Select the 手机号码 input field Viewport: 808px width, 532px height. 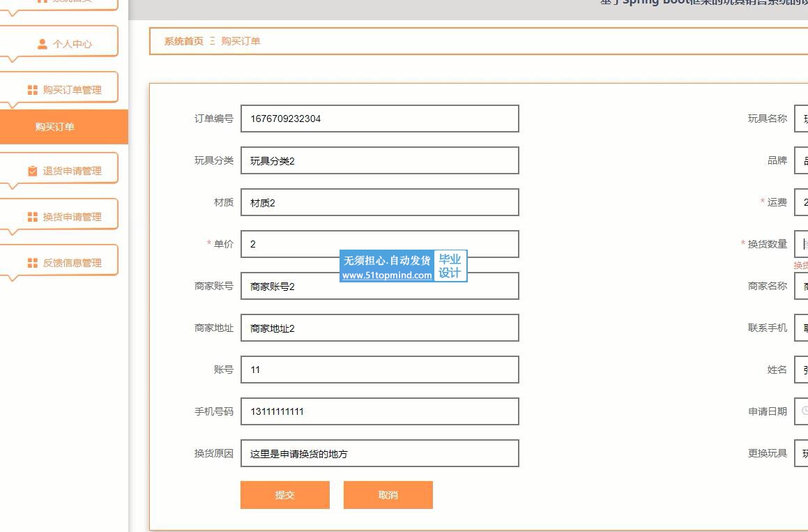tap(379, 411)
